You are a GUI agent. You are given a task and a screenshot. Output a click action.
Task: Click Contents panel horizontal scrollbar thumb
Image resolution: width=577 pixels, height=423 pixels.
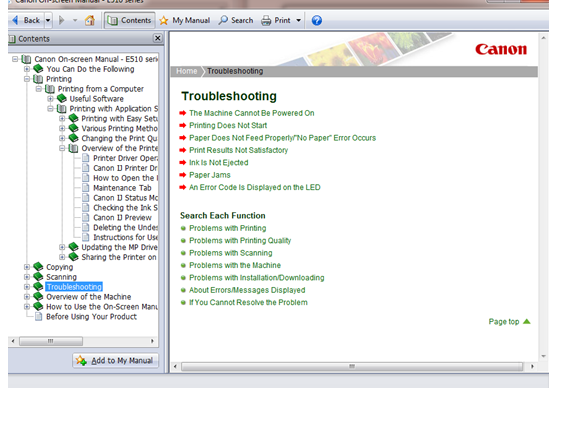(51, 341)
